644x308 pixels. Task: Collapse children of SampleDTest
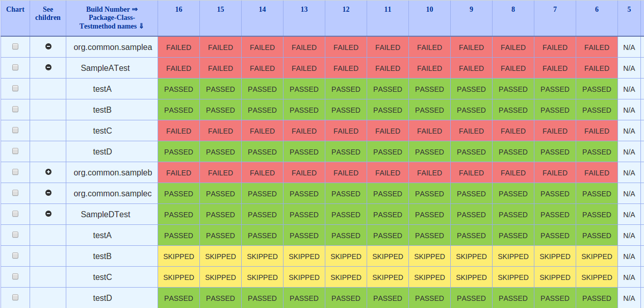[x=48, y=214]
